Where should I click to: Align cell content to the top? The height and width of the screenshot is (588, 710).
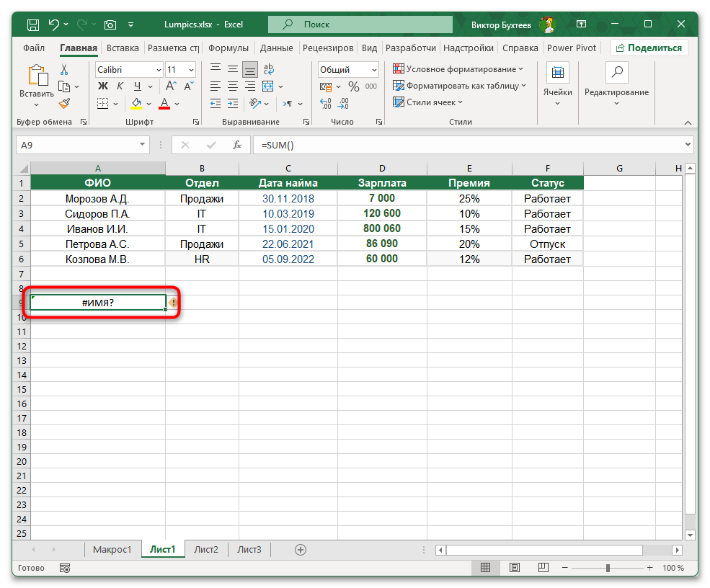pyautogui.click(x=216, y=68)
